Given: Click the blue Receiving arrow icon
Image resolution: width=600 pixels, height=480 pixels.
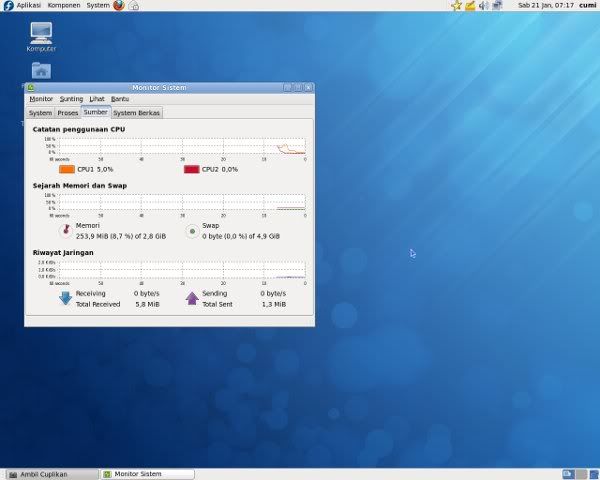Looking at the screenshot, I should [x=65, y=298].
